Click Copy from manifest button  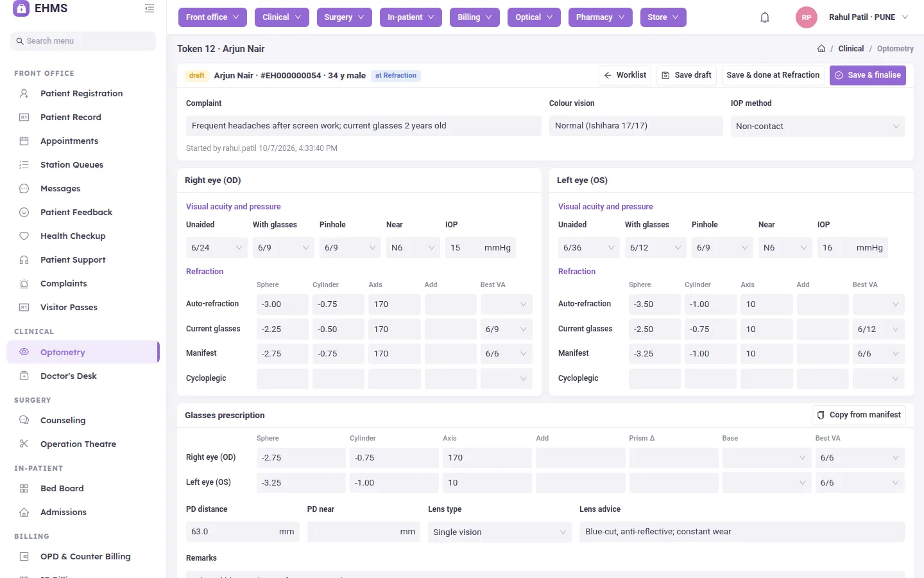click(859, 415)
